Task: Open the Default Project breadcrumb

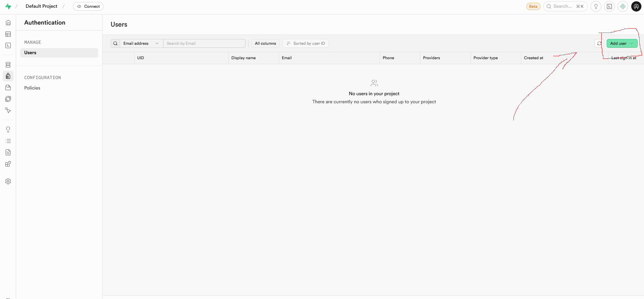Action: 41,6
